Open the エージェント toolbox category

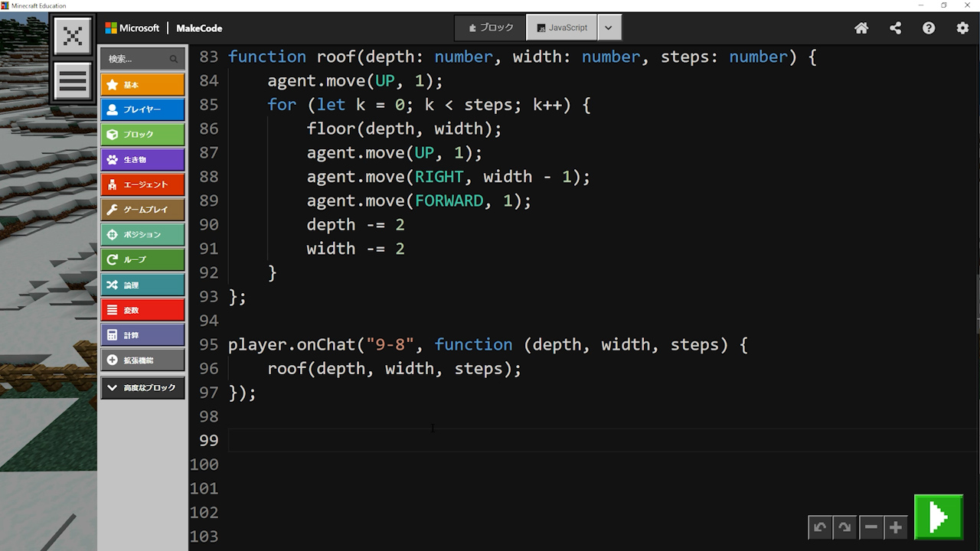point(142,184)
